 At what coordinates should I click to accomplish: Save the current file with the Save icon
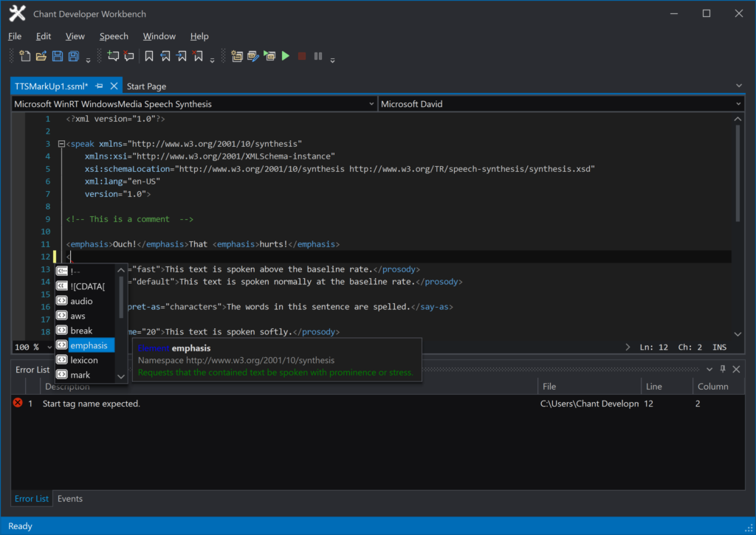[58, 56]
